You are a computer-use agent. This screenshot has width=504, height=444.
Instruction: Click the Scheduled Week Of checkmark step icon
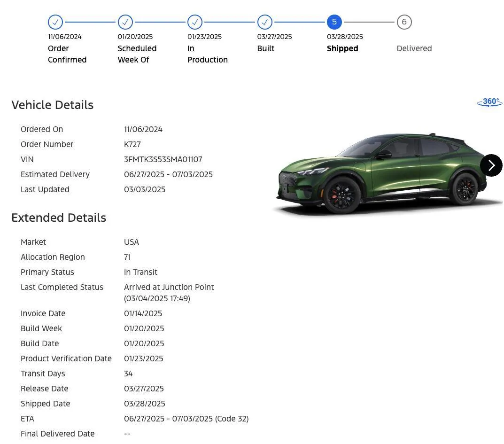pos(125,22)
